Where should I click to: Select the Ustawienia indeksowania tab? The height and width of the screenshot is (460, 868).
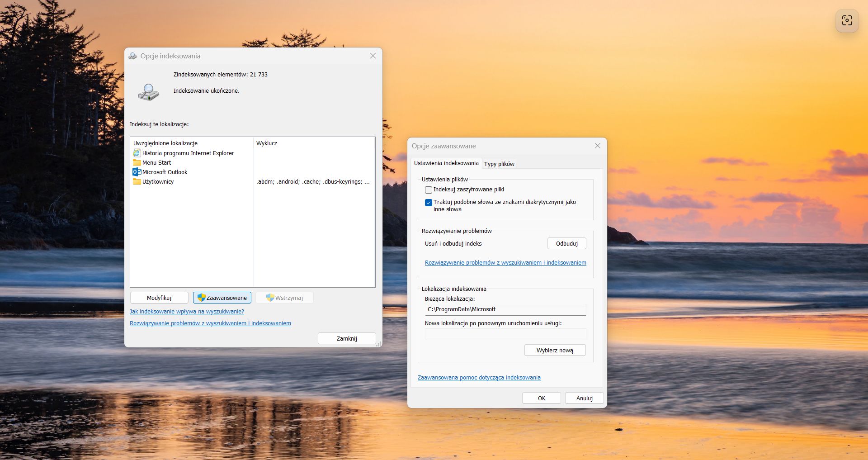tap(446, 163)
